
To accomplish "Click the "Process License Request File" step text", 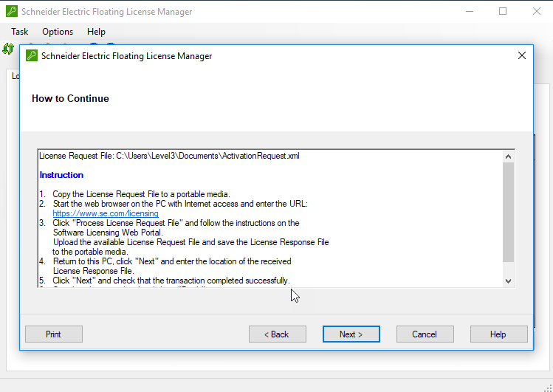I will (176, 223).
